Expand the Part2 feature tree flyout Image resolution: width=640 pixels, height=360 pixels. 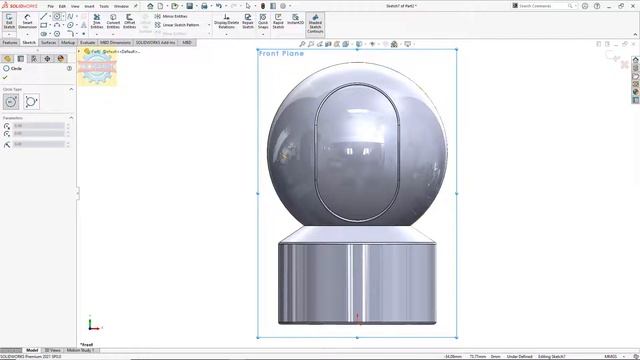click(x=79, y=51)
